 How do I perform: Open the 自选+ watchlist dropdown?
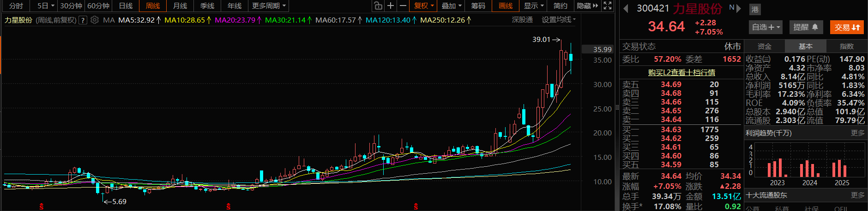click(x=766, y=27)
